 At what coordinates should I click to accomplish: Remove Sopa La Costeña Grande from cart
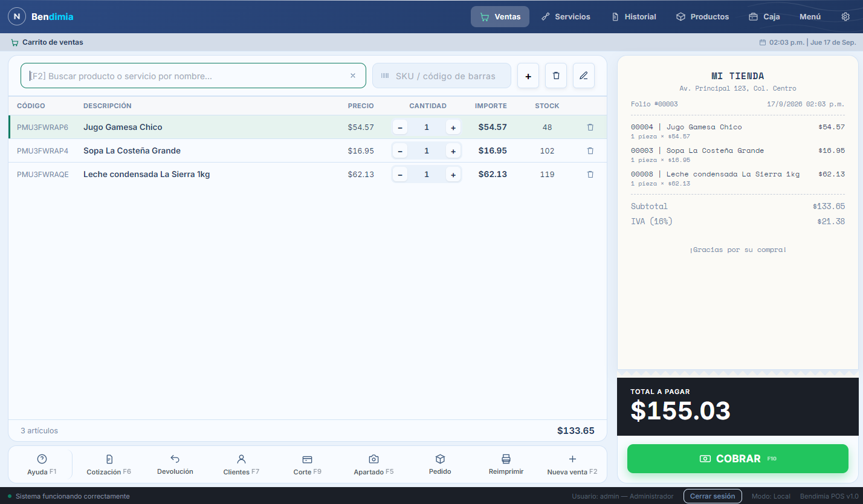pyautogui.click(x=590, y=150)
